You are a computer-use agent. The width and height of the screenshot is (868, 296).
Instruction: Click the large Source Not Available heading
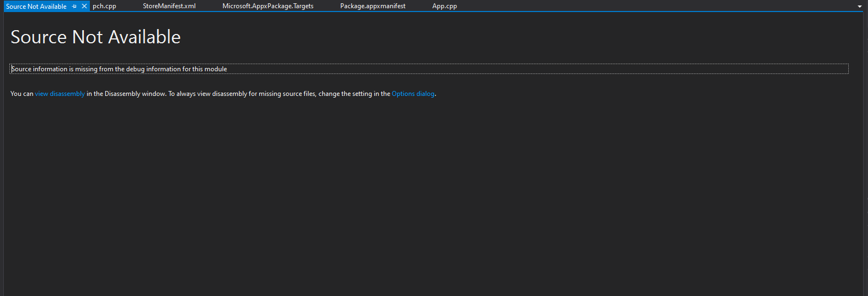pyautogui.click(x=95, y=37)
